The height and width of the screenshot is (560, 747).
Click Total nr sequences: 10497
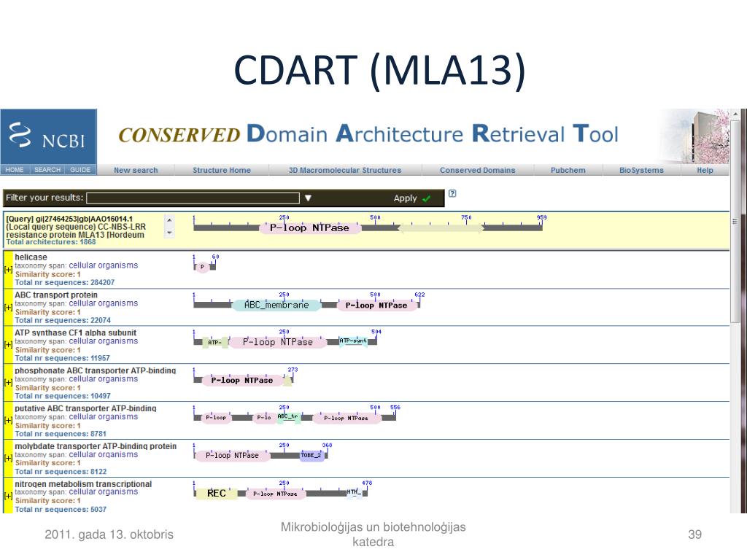[x=63, y=396]
